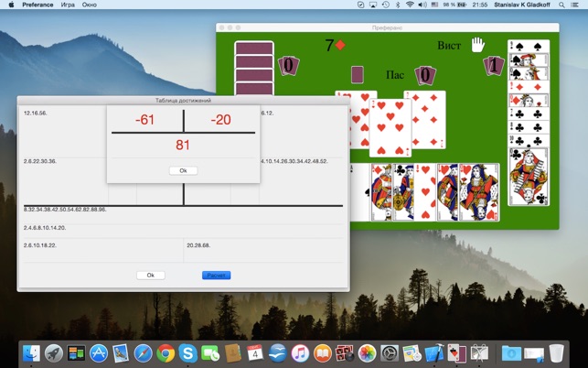Select the 9 of spades in the right column
This screenshot has height=368, width=588.
click(x=529, y=46)
